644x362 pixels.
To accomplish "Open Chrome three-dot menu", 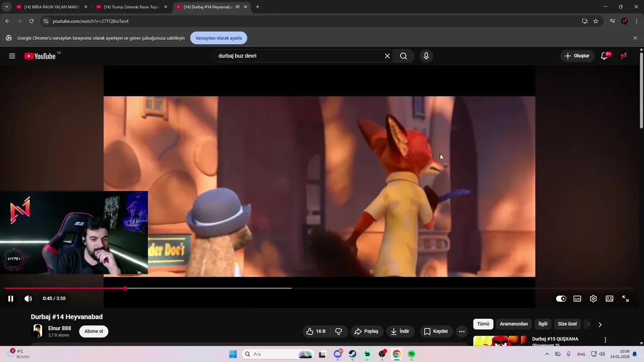I will [x=636, y=21].
